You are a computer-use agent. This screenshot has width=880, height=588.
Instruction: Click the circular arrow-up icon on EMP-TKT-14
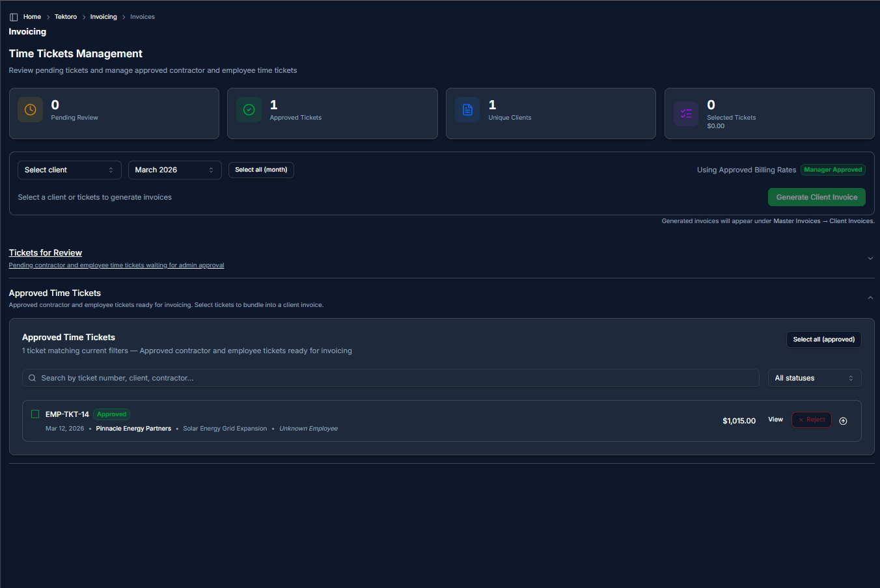[843, 421]
